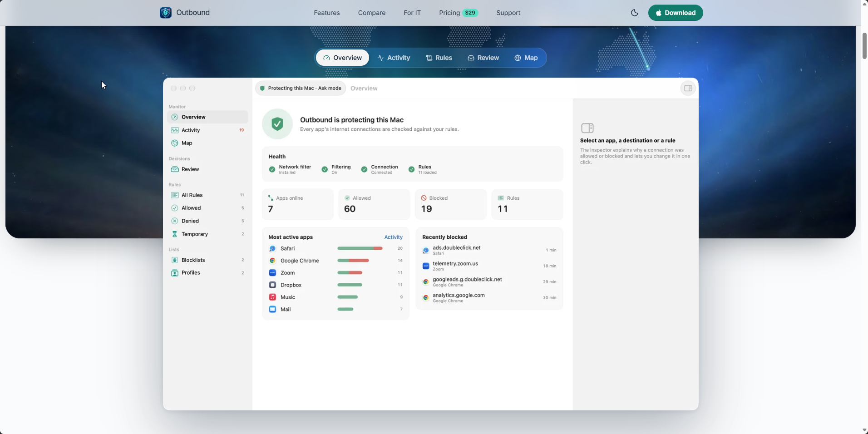868x434 pixels.
Task: Click the Allowed checkmark sidebar icon
Action: tap(174, 208)
